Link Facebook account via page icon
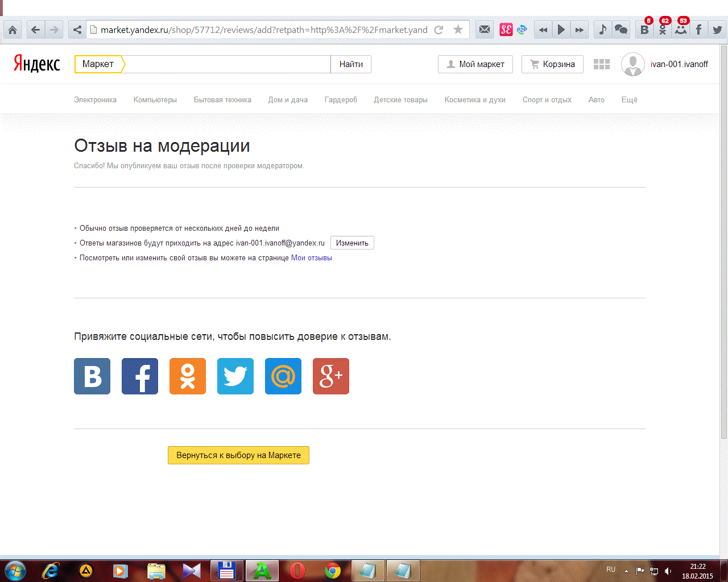 pyautogui.click(x=140, y=376)
